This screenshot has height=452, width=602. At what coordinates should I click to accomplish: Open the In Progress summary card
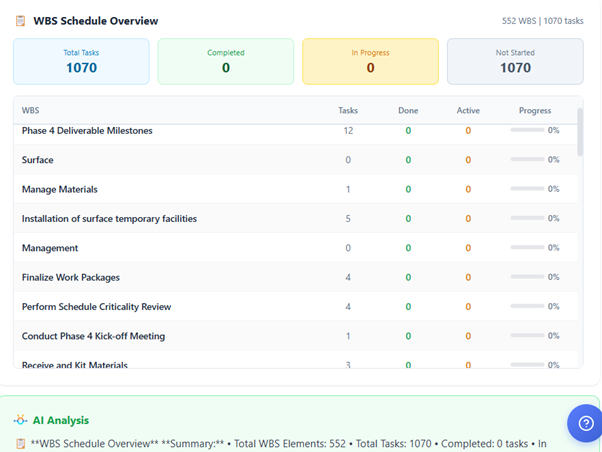click(370, 62)
